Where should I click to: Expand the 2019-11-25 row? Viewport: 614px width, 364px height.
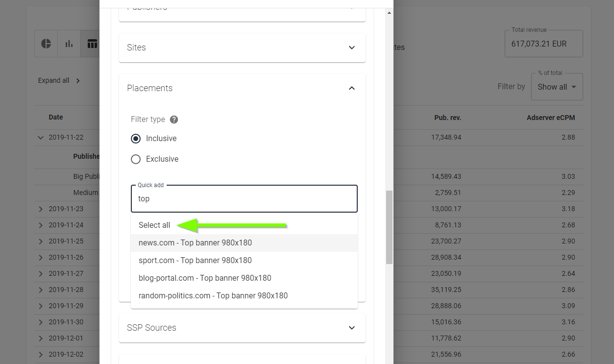(41, 241)
